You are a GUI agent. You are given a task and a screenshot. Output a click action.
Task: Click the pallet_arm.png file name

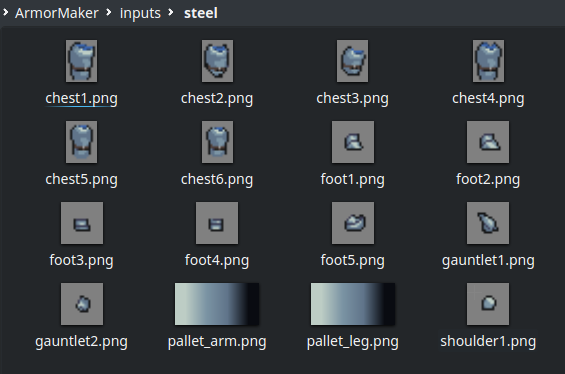click(x=217, y=342)
